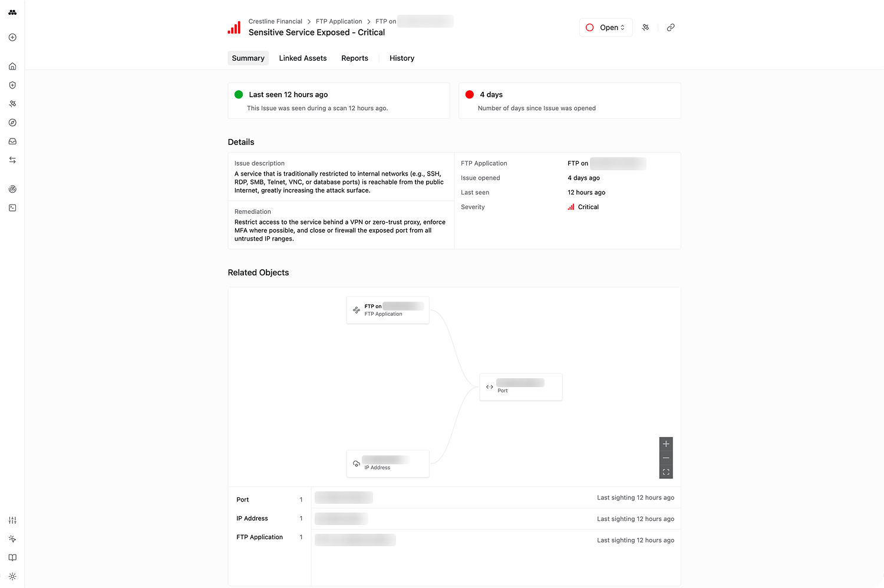Toggle the sun theme icon in sidebar
884x588 pixels.
click(12, 576)
